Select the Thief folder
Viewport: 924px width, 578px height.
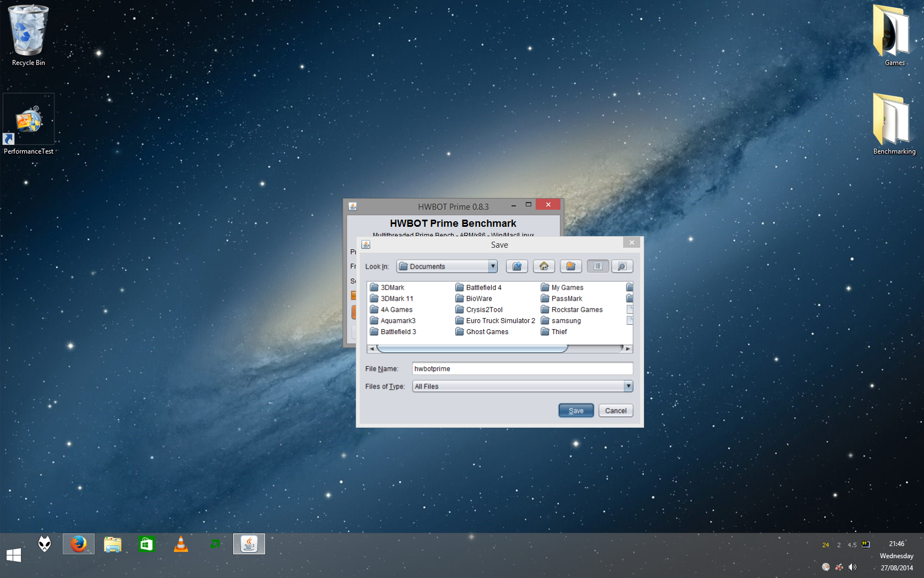(x=554, y=331)
